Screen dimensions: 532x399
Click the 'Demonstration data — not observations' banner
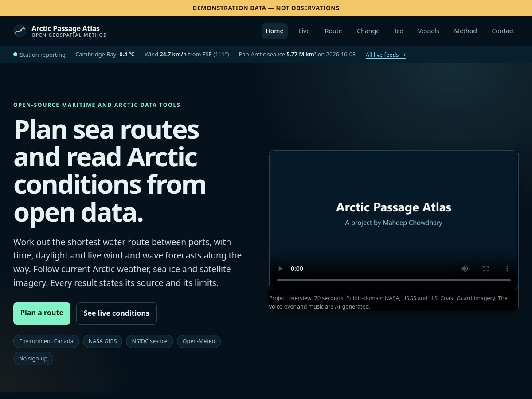click(266, 8)
